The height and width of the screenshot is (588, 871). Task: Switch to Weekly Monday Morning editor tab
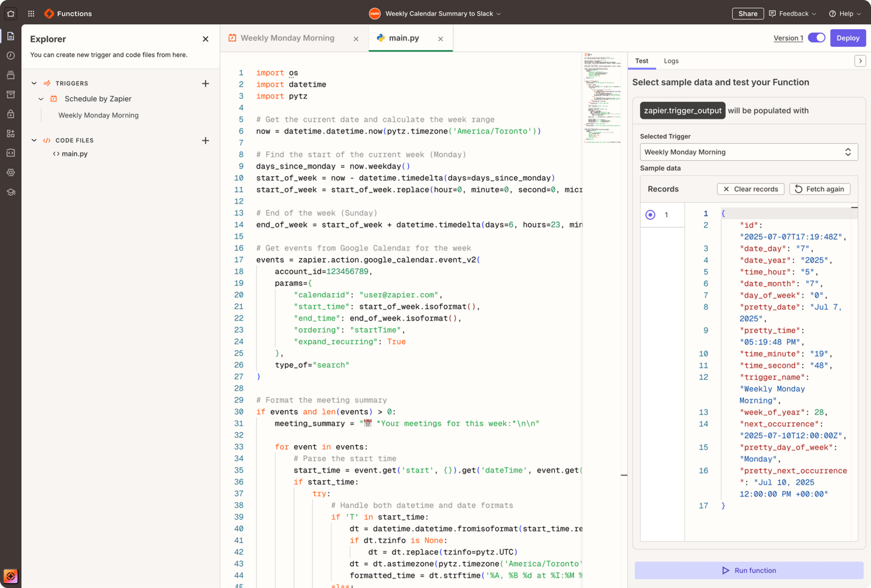coord(287,38)
